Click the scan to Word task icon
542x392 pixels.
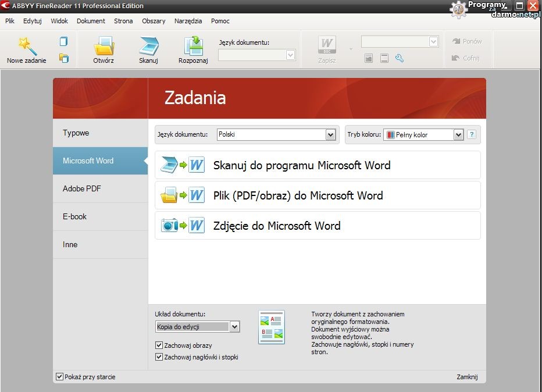183,165
